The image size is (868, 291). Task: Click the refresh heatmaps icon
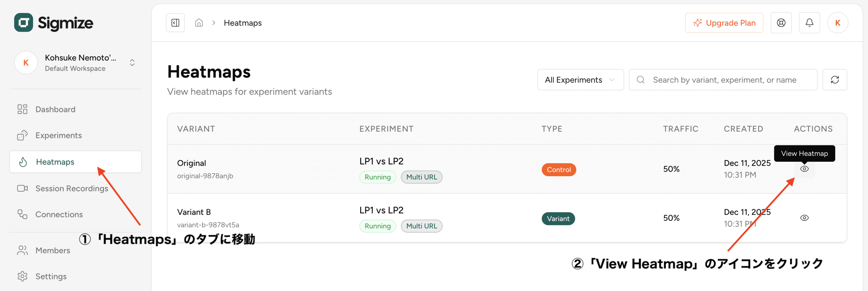834,80
